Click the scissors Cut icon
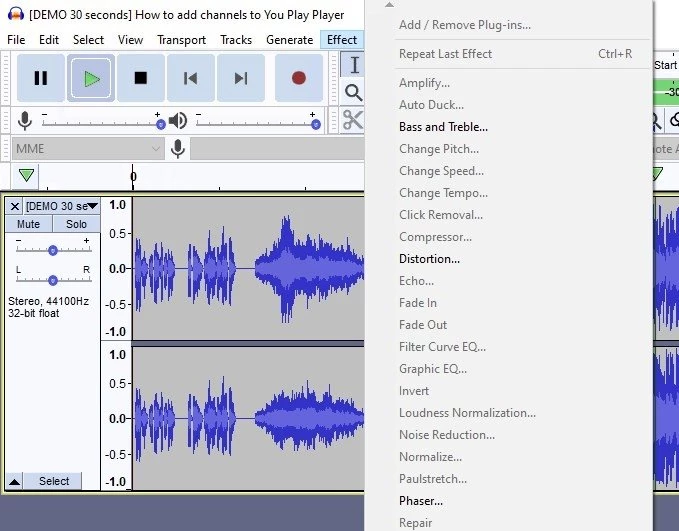679x531 pixels. point(353,120)
